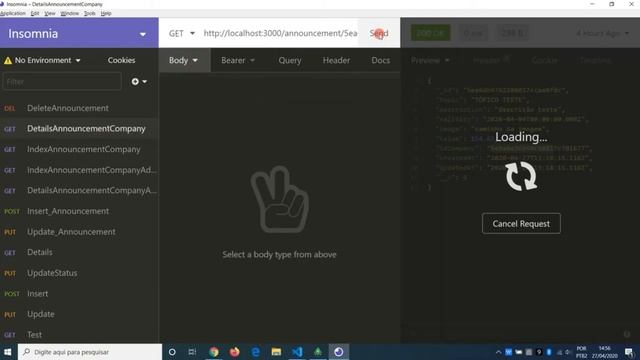Viewport: 640px width, 360px height.
Task: Open Google Chrome from the taskbar
Action: pyautogui.click(x=214, y=352)
